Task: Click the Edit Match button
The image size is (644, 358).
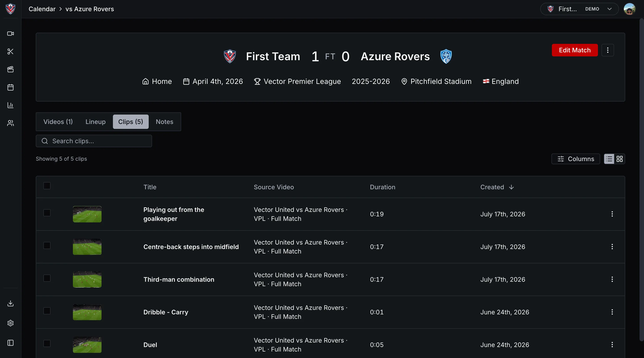Action: coord(575,50)
